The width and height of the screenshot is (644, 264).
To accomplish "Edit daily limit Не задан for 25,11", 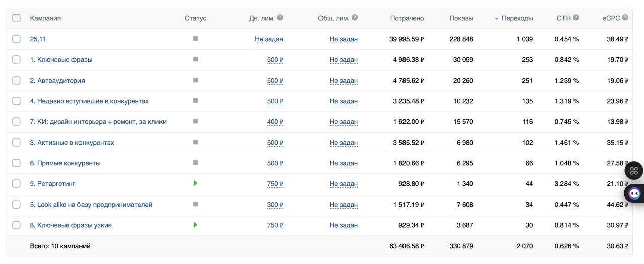I will (x=269, y=39).
